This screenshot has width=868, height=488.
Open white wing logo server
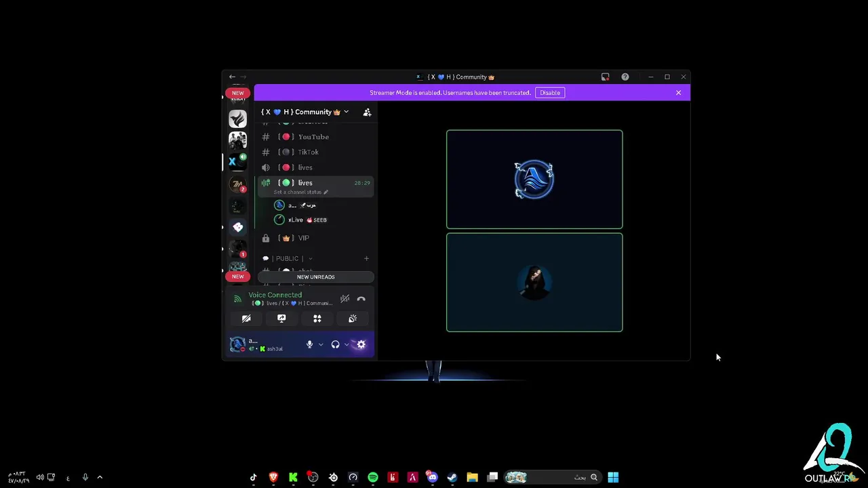point(237,119)
